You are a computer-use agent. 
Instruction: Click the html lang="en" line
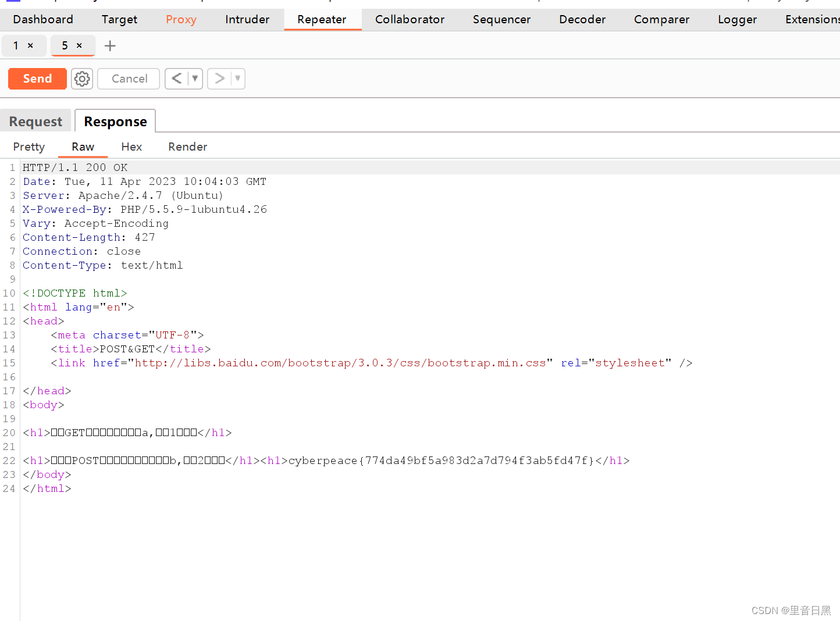79,307
